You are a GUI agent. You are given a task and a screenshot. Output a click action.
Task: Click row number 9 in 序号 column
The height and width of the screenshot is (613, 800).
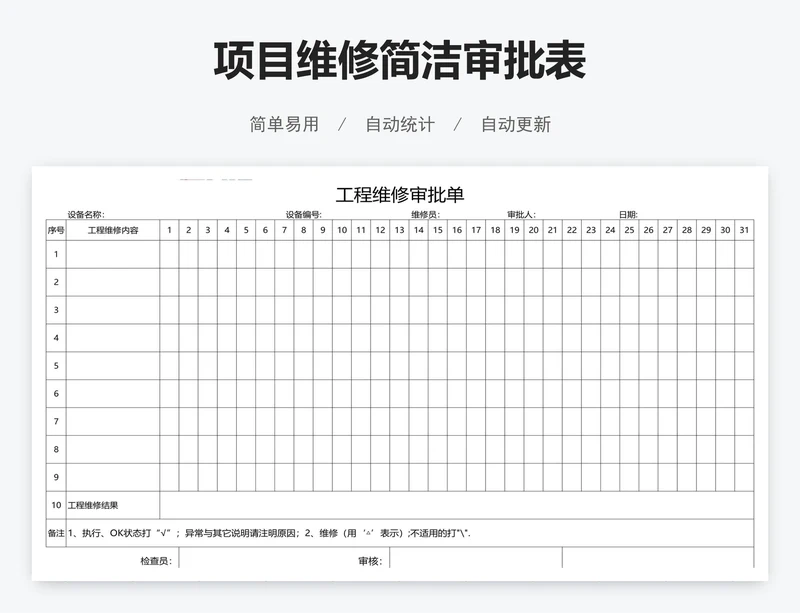(56, 477)
